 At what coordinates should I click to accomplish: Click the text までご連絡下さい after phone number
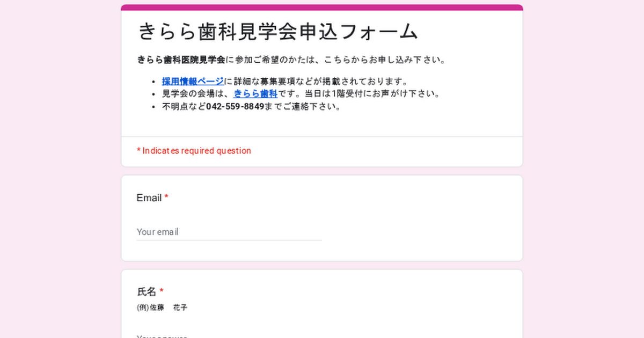303,106
